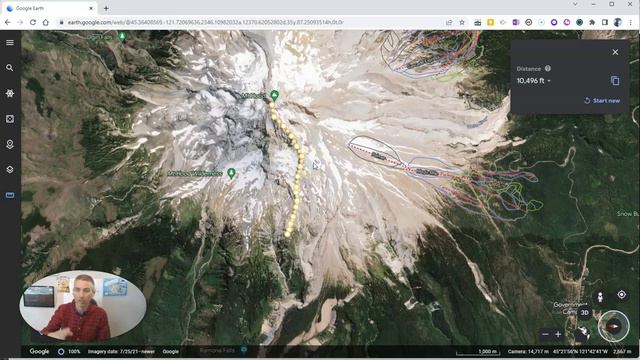Click the compass to reset north
Viewport: 640px width, 360px height.
click(613, 326)
